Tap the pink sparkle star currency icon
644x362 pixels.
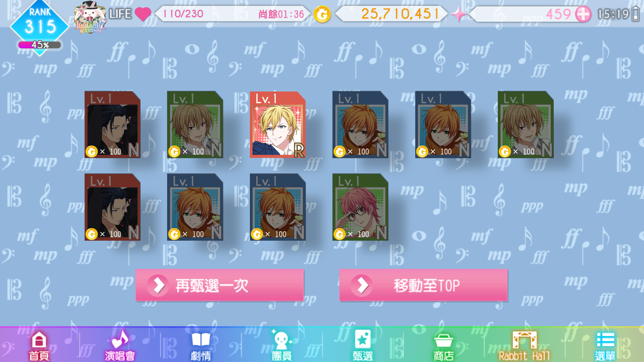point(459,14)
